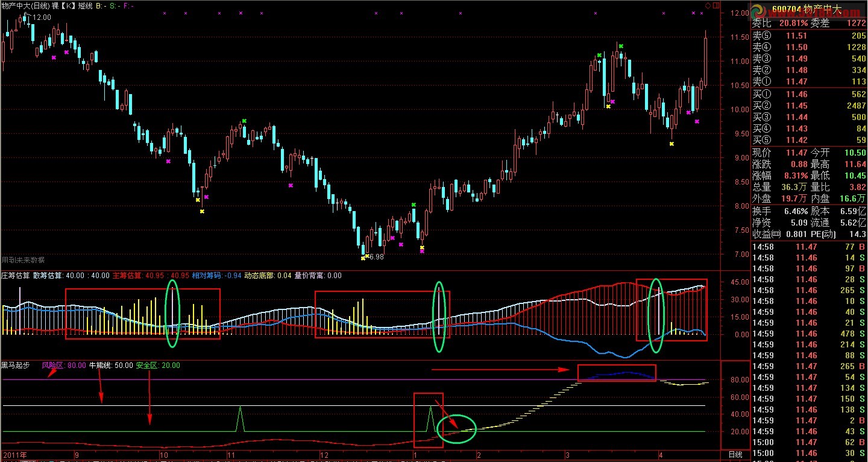The image size is (868, 462).
Task: Click the 外盘 value 19.7万
Action: pyautogui.click(x=795, y=198)
